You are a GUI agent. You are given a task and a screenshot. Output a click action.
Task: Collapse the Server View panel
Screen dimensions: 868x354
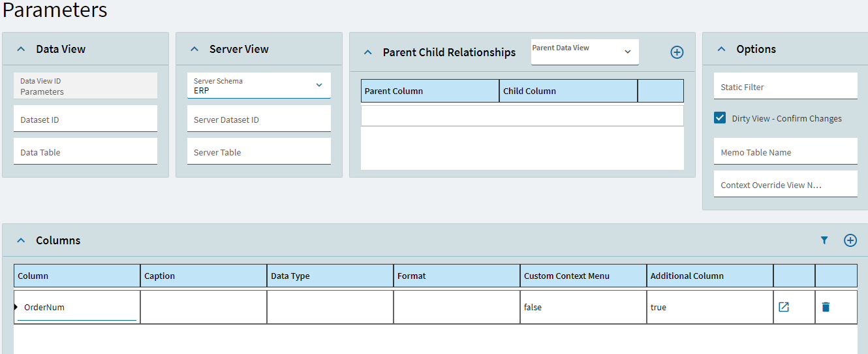[x=194, y=49]
